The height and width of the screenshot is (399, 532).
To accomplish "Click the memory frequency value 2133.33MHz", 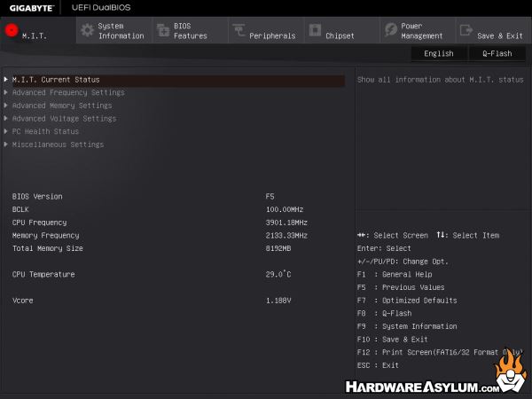I will [x=286, y=236].
